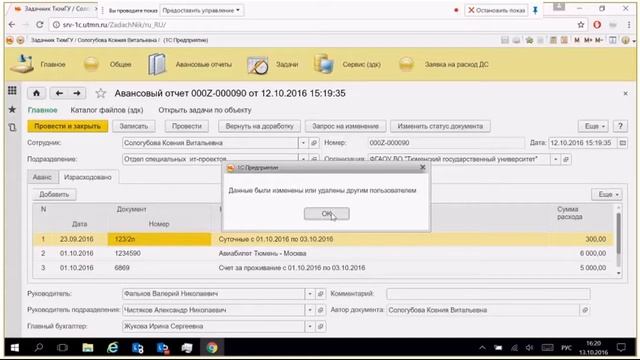The image size is (640, 360).
Task: Expand the Организация dropdown arrow
Action: tap(555, 159)
